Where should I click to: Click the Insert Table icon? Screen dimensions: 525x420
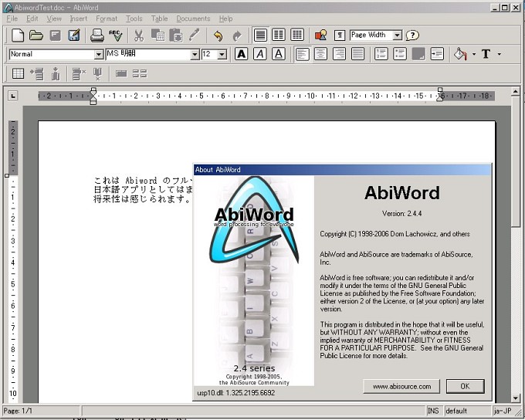pos(18,73)
